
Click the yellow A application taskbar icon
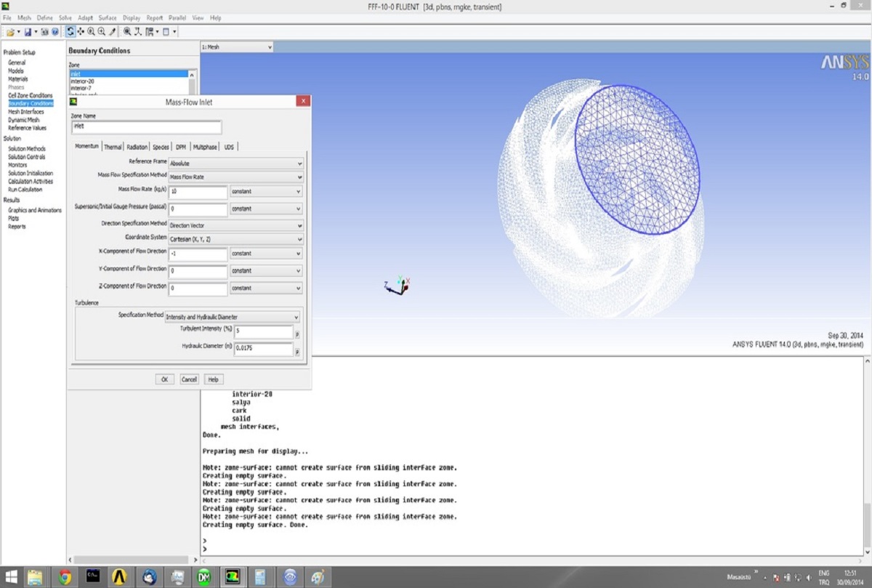(x=121, y=577)
